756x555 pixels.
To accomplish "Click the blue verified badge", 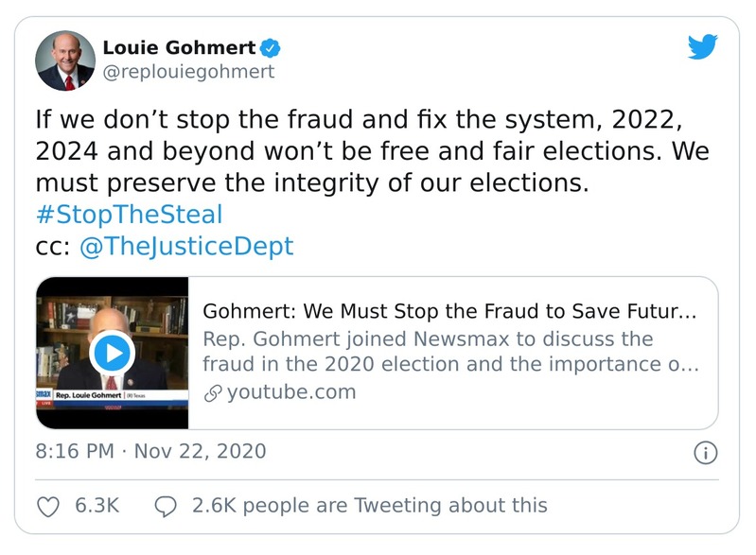I will click(271, 47).
